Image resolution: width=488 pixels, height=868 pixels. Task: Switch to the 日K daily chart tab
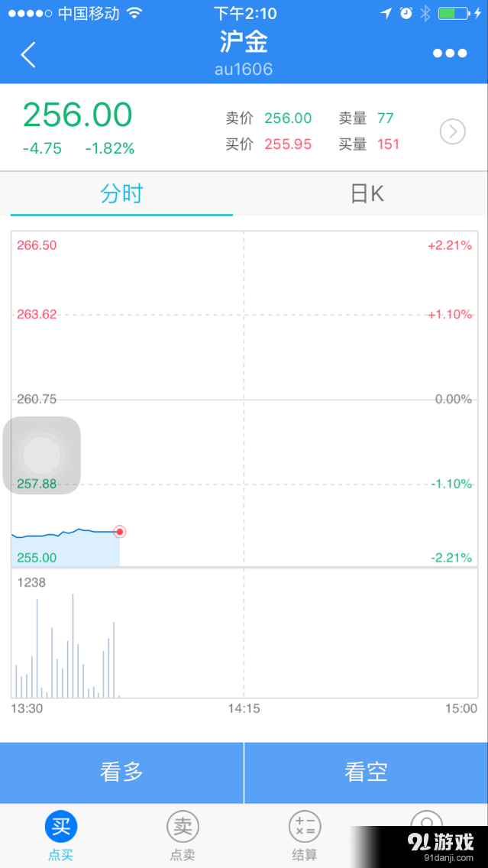pyautogui.click(x=366, y=193)
